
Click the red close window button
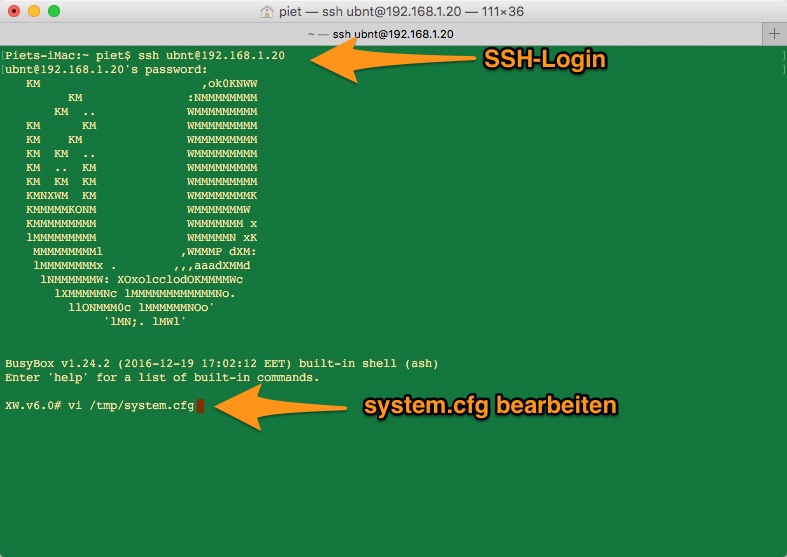click(x=14, y=11)
